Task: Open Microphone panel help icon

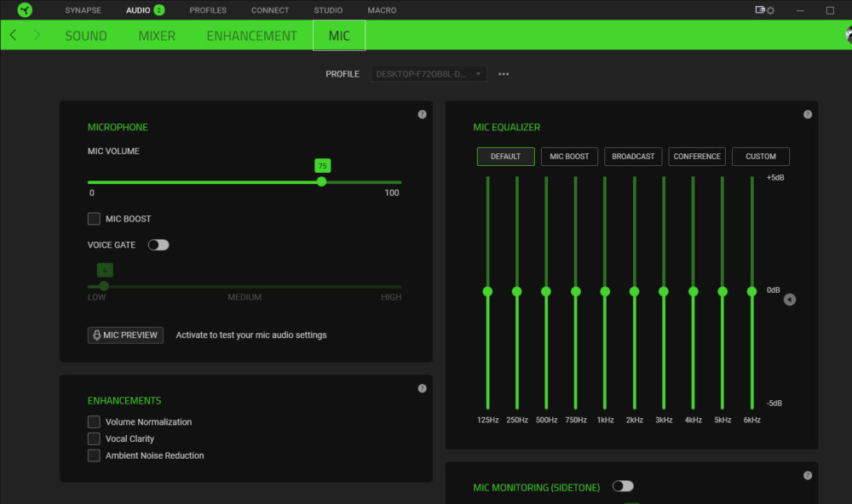Action: [423, 114]
